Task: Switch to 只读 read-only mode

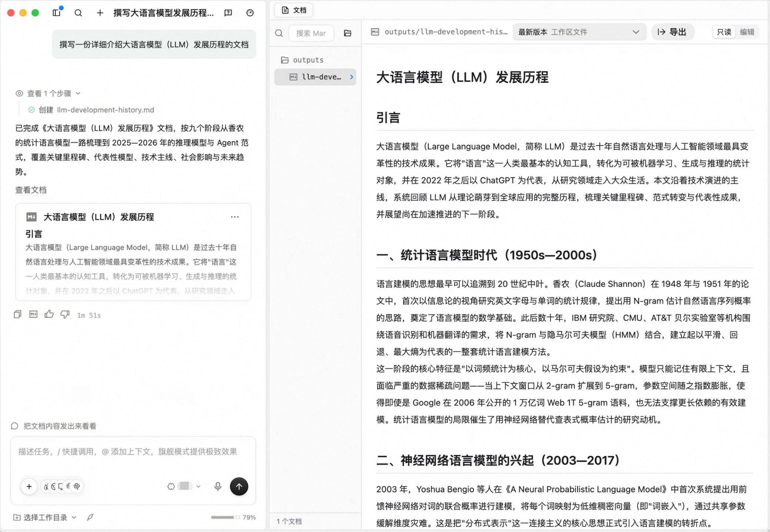Action: click(724, 32)
